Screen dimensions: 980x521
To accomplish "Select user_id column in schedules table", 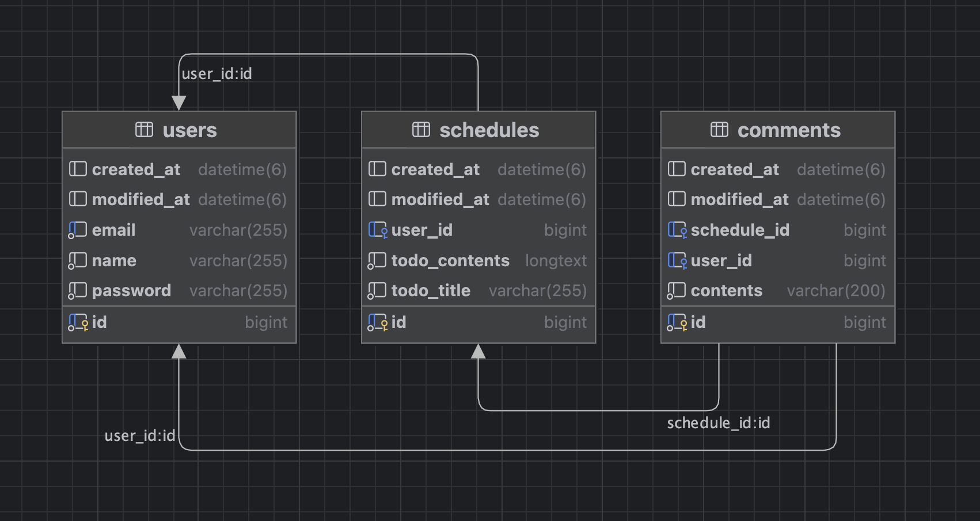I will tap(478, 230).
